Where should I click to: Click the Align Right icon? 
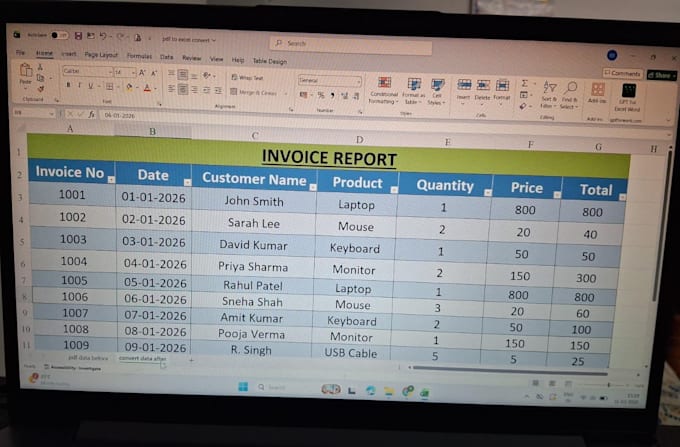195,90
